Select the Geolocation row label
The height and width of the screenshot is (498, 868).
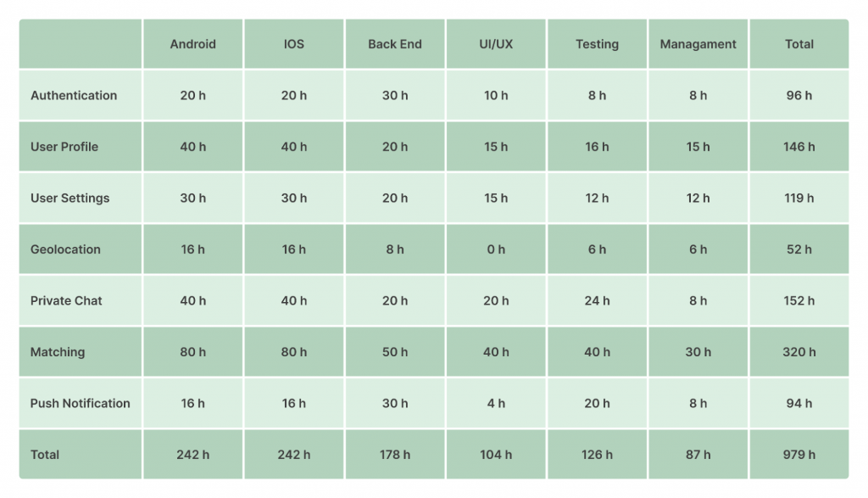coord(65,249)
